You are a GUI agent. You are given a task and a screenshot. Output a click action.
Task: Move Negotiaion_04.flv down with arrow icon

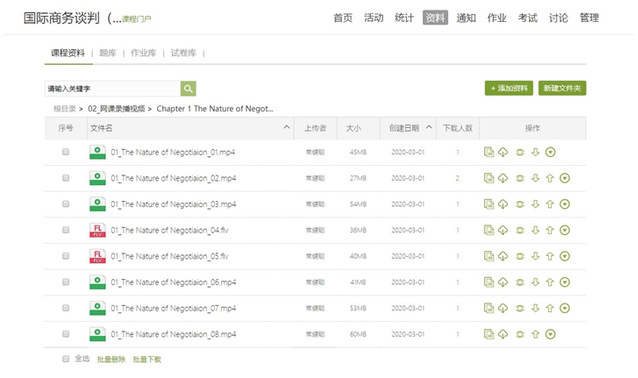pos(535,230)
